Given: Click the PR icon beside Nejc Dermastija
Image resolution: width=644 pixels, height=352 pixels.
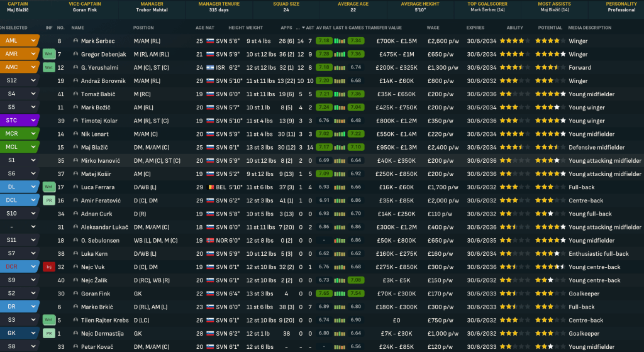Looking at the screenshot, I should [x=49, y=334].
